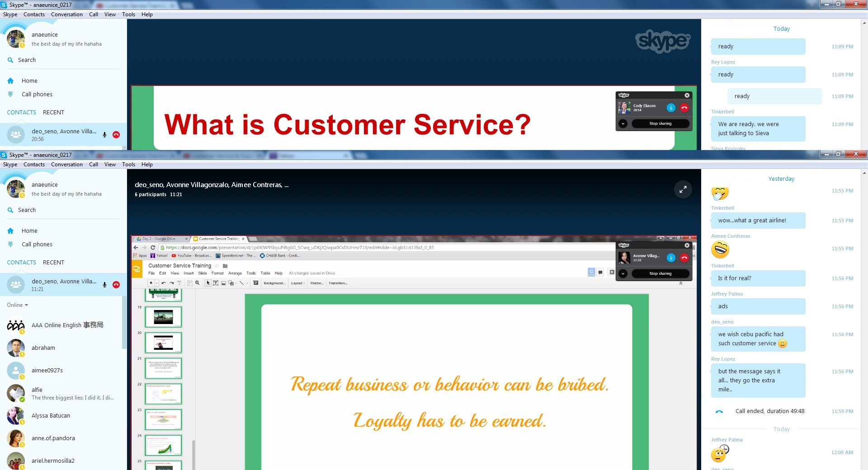Screen dimensions: 868x470
Task: Star the Customer Service Training document
Action: [x=217, y=266]
